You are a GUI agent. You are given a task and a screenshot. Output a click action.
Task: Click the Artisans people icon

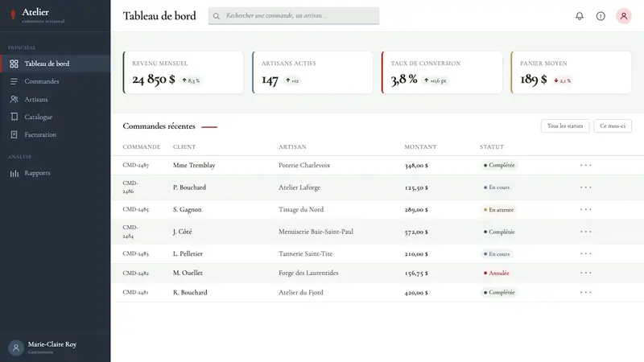coord(14,99)
